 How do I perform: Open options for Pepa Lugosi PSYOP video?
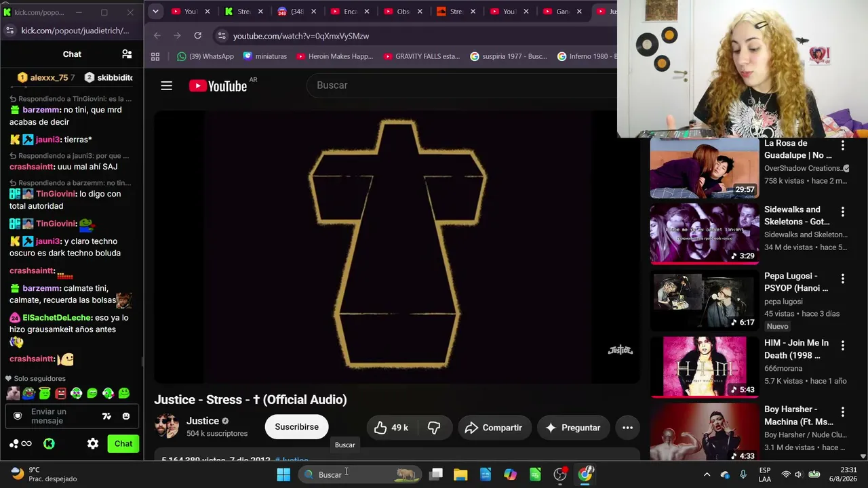[x=843, y=279]
